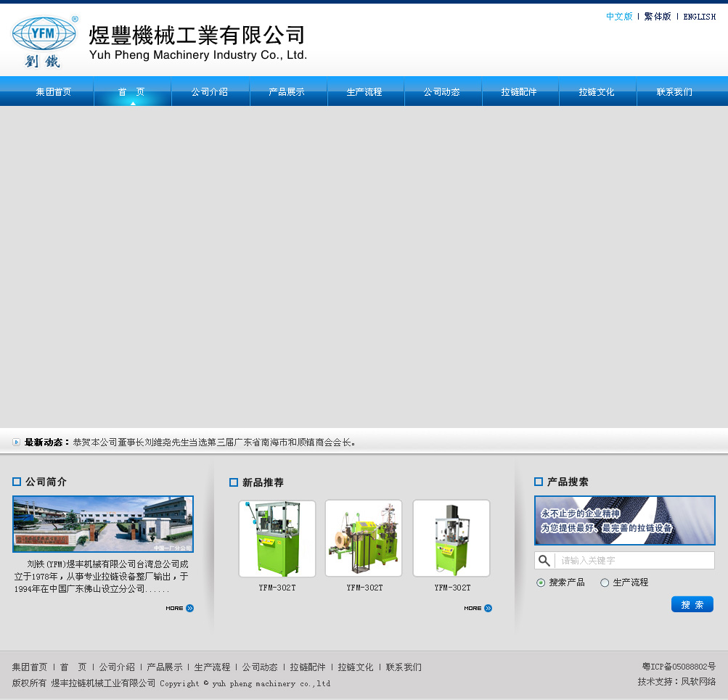Switch language to 繁体版

coord(658,17)
